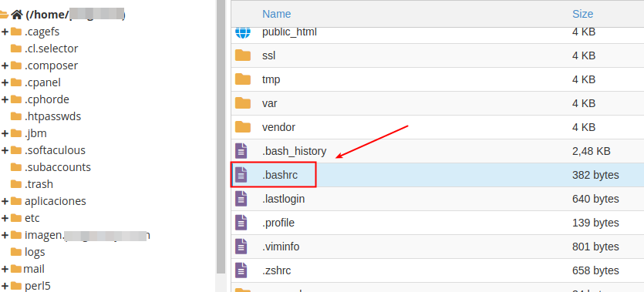This screenshot has width=644, height=292.
Task: Click the .zshrc file icon
Action: pyautogui.click(x=241, y=270)
